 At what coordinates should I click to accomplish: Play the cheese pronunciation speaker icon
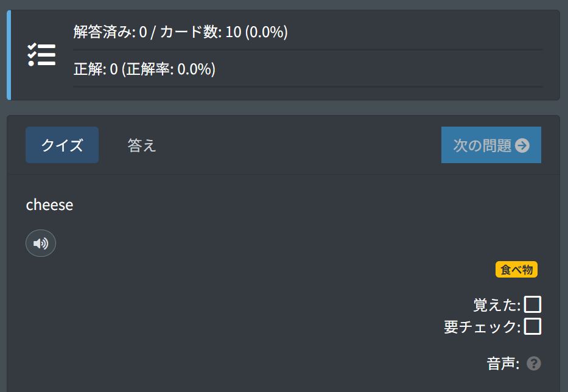41,243
